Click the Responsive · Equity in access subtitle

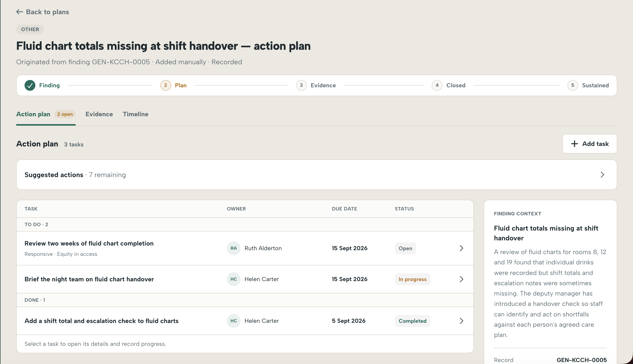click(x=61, y=254)
